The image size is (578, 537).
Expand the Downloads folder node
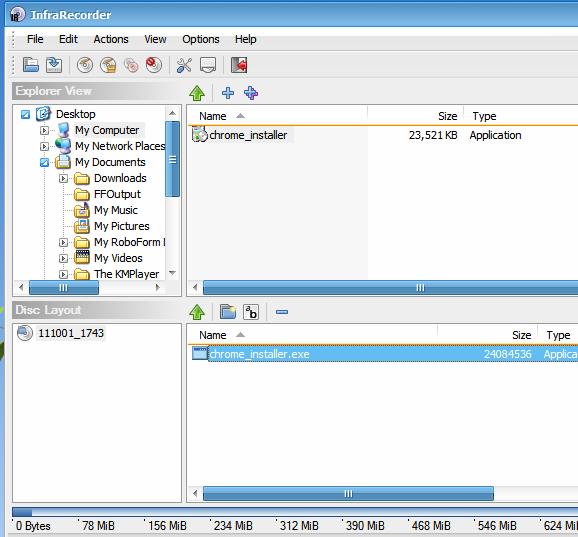[x=63, y=179]
